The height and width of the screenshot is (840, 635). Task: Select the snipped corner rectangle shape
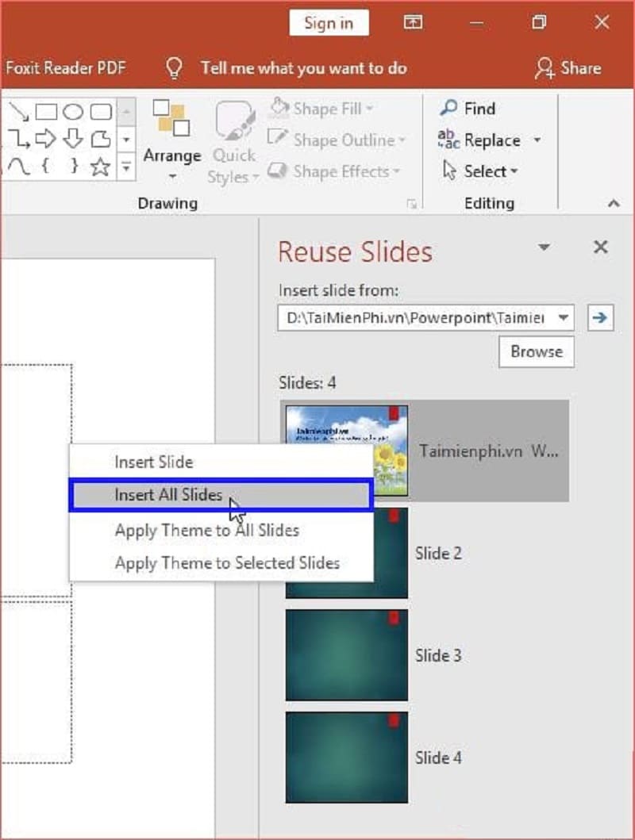click(101, 139)
